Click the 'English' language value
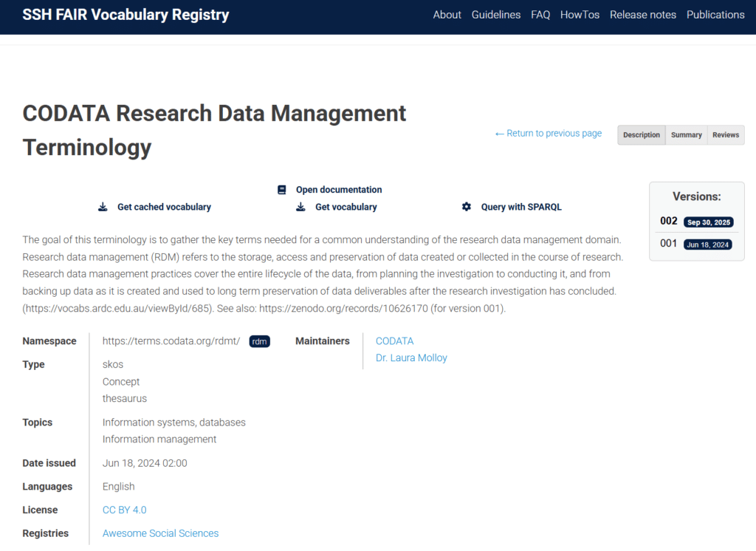 pyautogui.click(x=119, y=486)
